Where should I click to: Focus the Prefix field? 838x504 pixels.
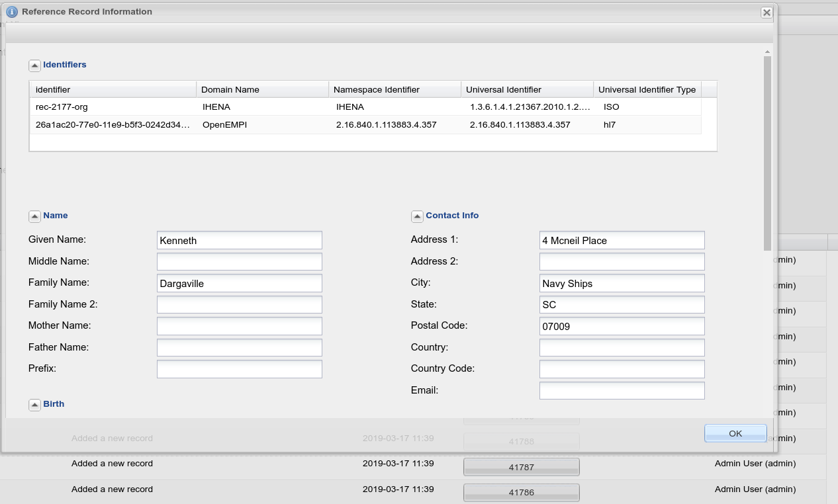240,369
